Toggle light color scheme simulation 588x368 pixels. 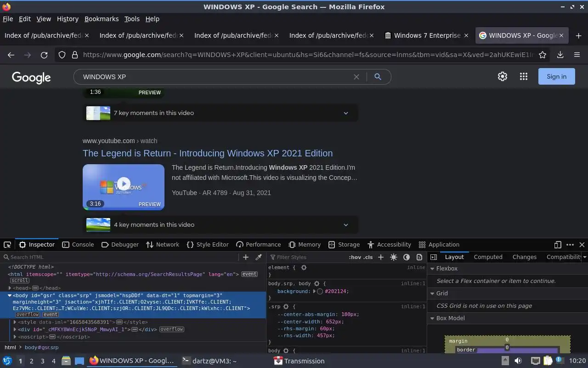[394, 257]
